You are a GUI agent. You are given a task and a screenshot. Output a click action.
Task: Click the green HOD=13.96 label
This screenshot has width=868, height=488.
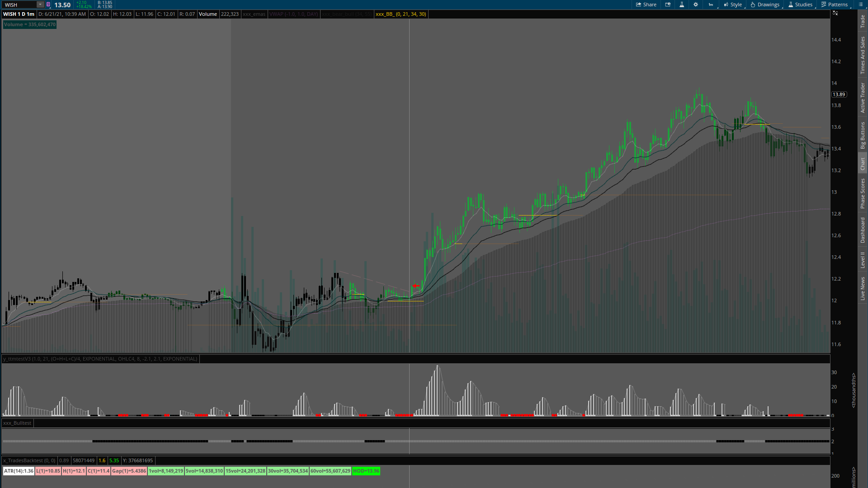click(366, 471)
